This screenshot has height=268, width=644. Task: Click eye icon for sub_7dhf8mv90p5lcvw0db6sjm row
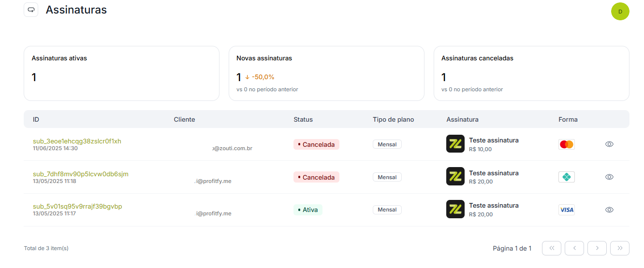pos(609,177)
